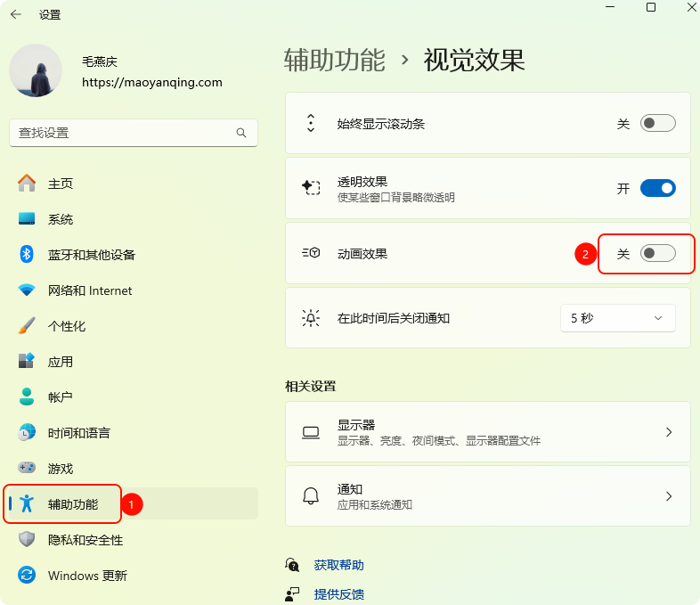700x605 pixels.
Task: Open the 主页 home icon
Action: 27,184
